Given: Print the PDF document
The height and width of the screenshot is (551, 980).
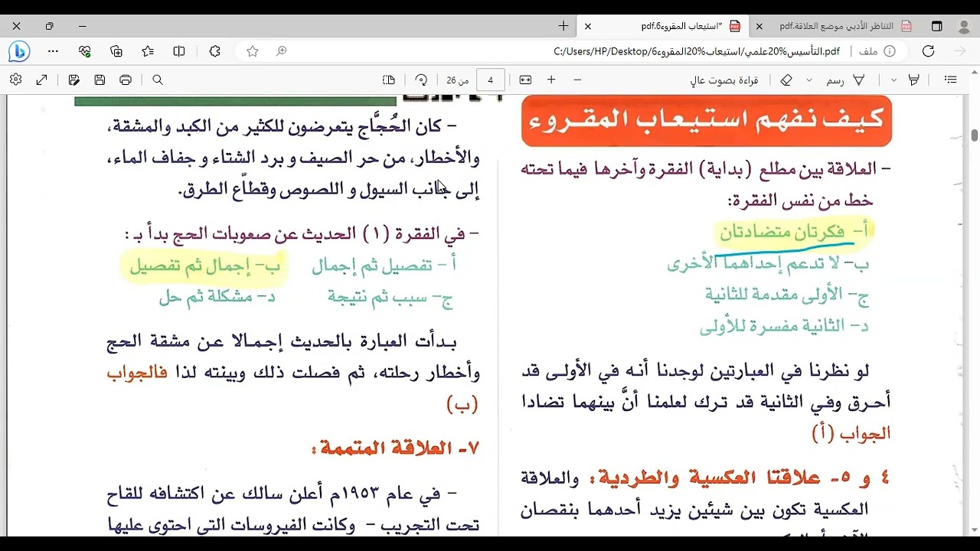Looking at the screenshot, I should pos(126,80).
